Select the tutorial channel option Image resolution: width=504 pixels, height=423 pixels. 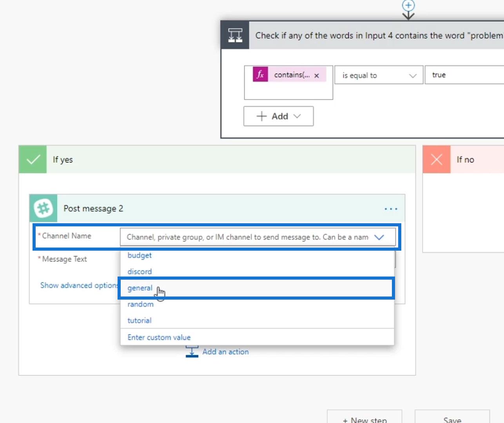coord(257,320)
